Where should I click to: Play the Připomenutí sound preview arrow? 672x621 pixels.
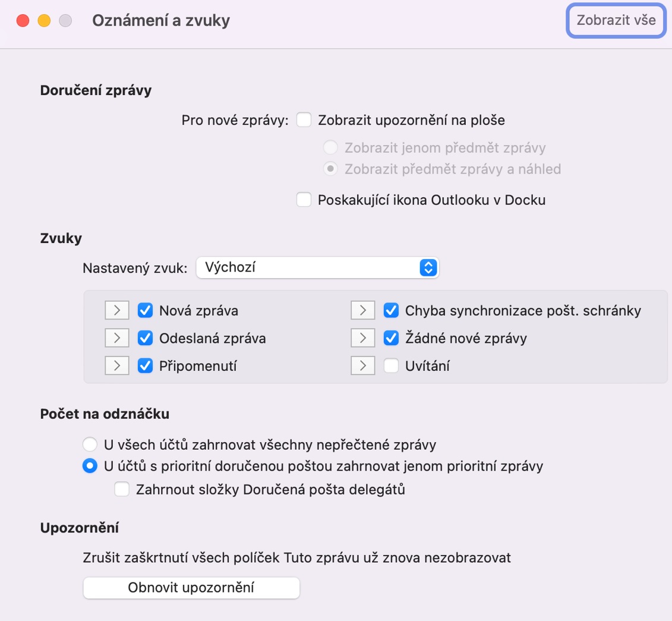pyautogui.click(x=117, y=366)
